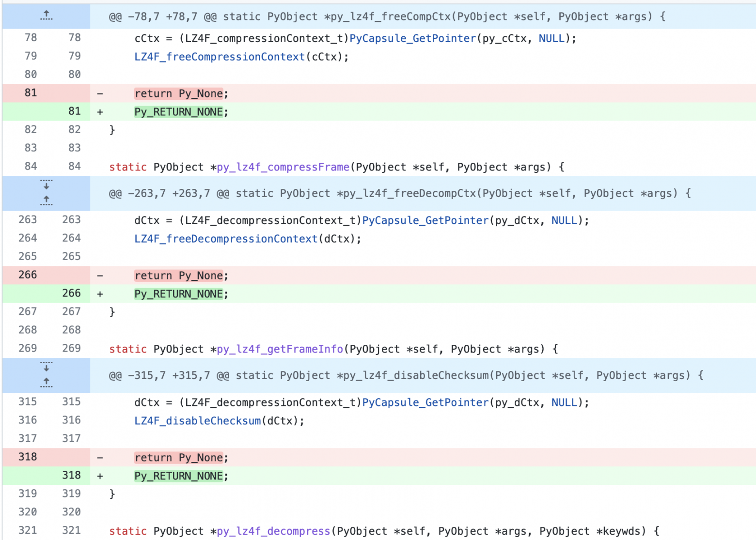This screenshot has height=540, width=756.
Task: Click added 'Py_RETURN_NONE;' on line 266
Action: (x=181, y=294)
